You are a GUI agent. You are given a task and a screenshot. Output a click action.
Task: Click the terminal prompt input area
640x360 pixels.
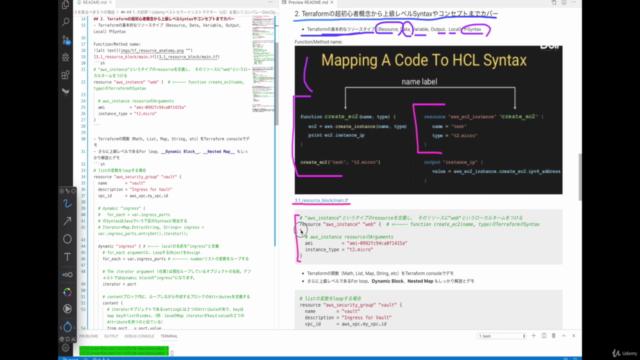tap(172, 353)
